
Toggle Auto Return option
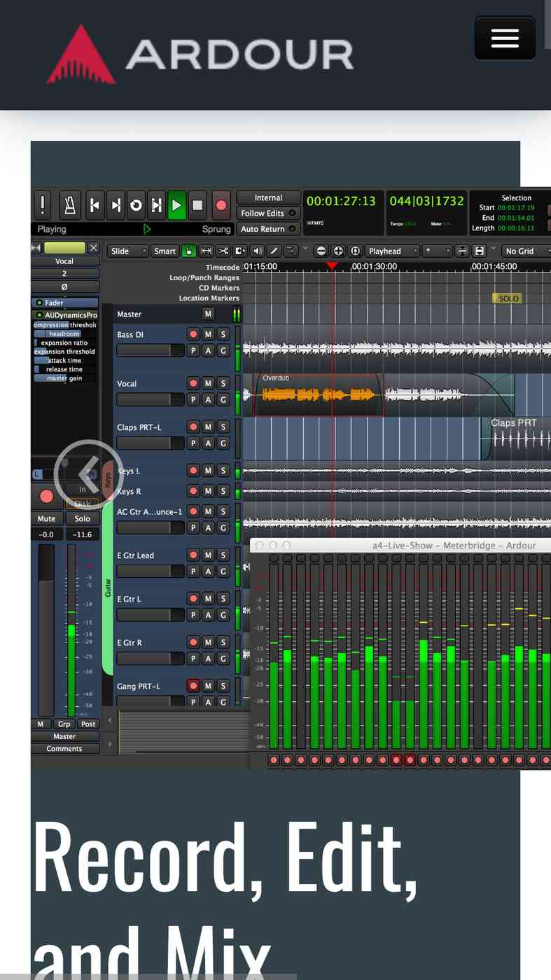click(269, 229)
